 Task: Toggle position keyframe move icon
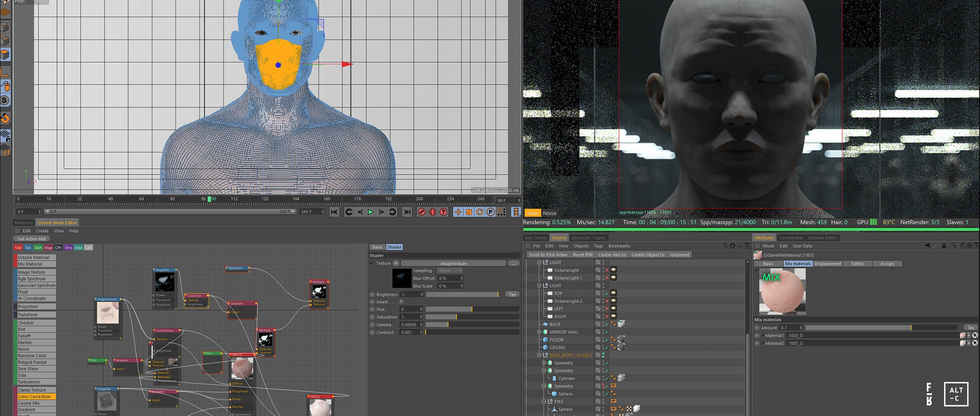pos(458,212)
